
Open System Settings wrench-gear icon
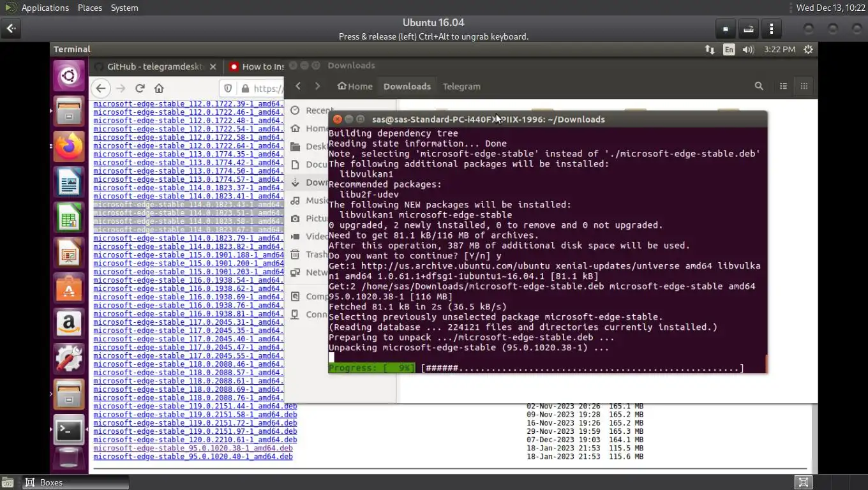point(69,359)
